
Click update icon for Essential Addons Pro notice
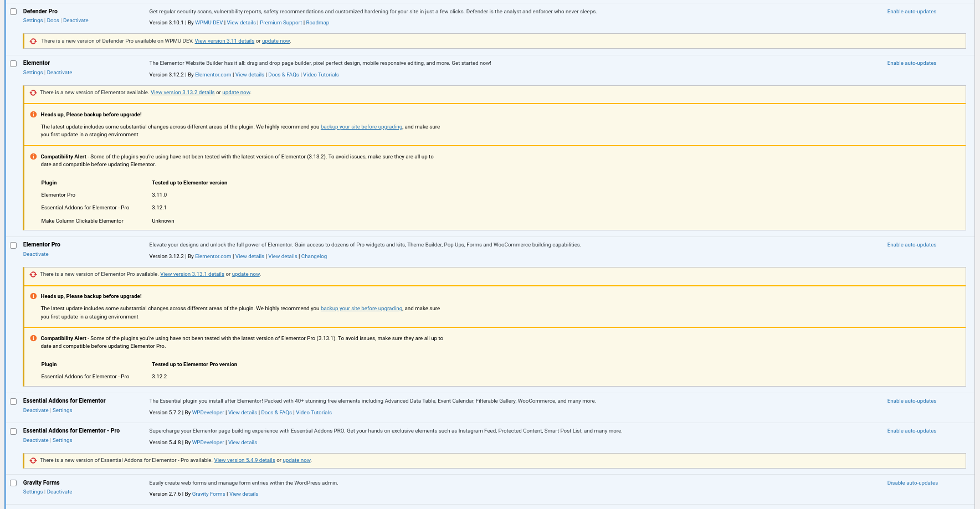point(33,461)
